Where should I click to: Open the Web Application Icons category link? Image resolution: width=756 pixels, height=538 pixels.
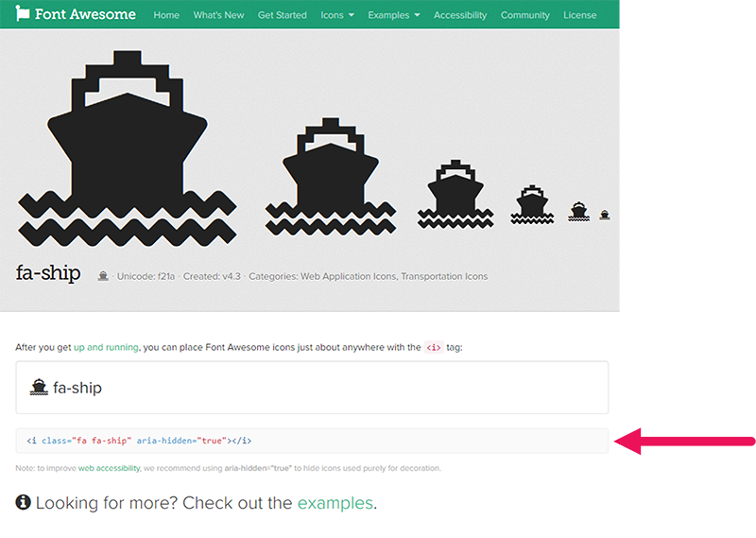[x=348, y=276]
